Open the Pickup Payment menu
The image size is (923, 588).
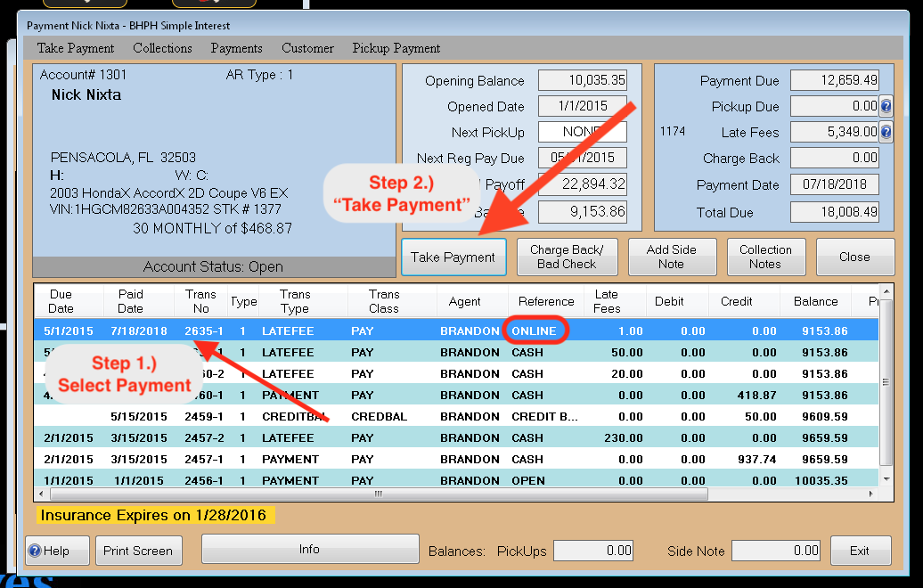coord(396,48)
